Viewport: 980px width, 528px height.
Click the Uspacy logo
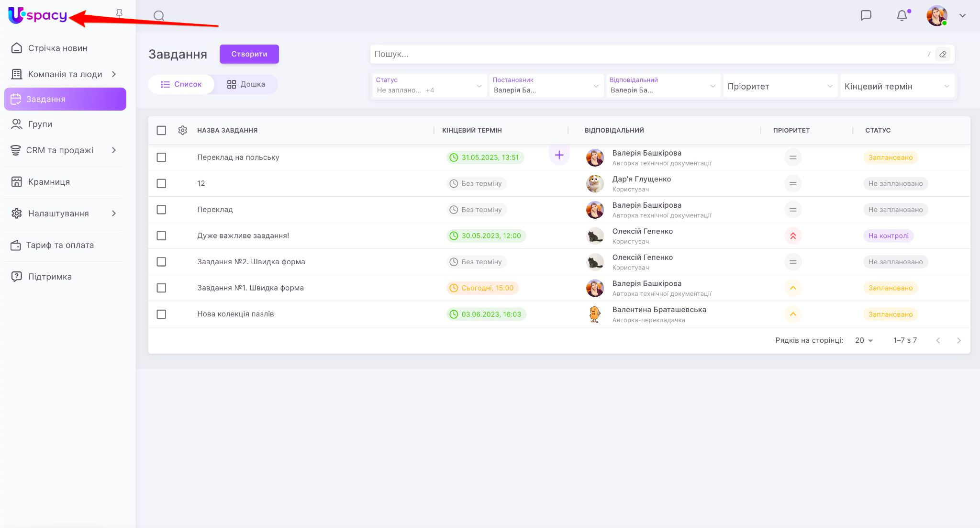(38, 15)
